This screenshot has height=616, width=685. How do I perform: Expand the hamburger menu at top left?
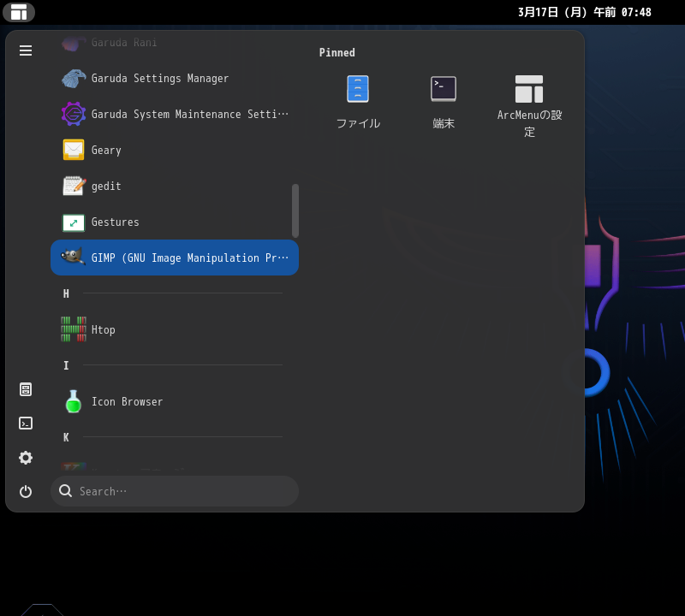(26, 50)
